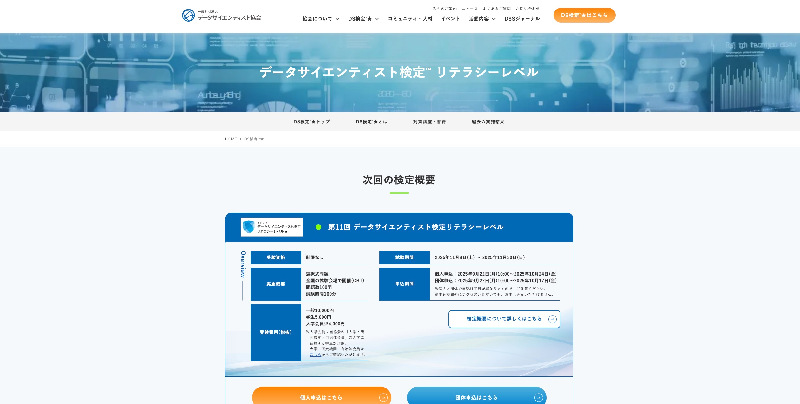
Task: Click the green dot beside 第11回 exam title
Action: [x=319, y=227]
